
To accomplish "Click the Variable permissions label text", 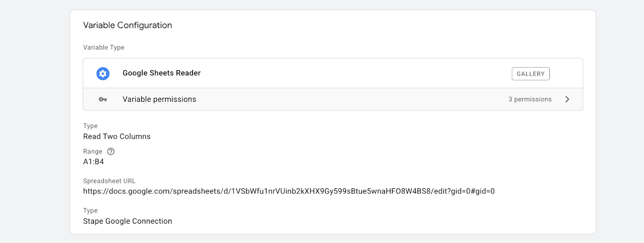I will click(x=159, y=99).
